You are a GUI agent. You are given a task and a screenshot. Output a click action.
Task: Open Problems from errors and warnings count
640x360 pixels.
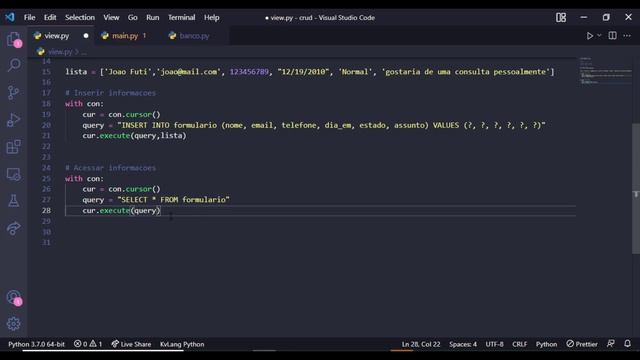pos(88,344)
